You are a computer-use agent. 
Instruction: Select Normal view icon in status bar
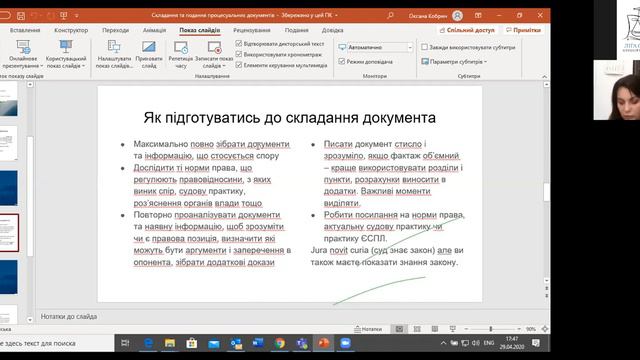tap(399, 329)
